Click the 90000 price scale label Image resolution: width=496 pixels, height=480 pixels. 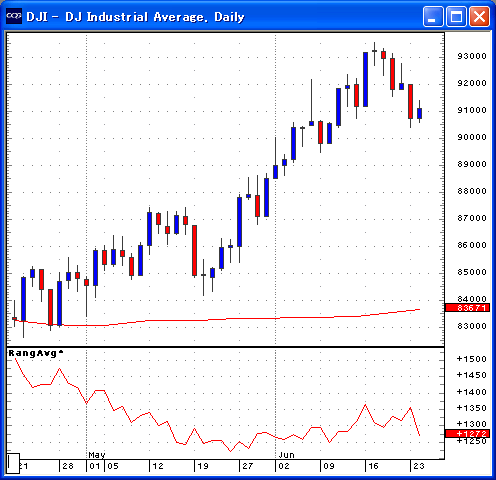[x=472, y=137]
